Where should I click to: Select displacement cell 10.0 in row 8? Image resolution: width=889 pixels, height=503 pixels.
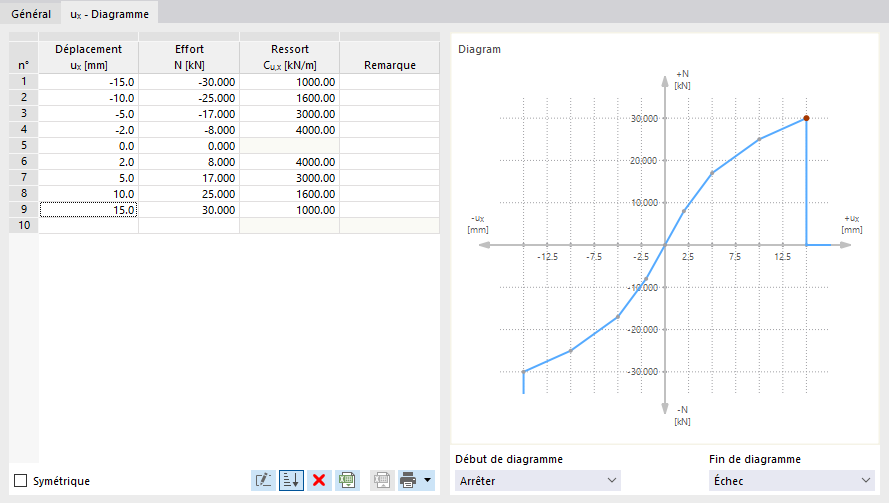click(x=88, y=193)
